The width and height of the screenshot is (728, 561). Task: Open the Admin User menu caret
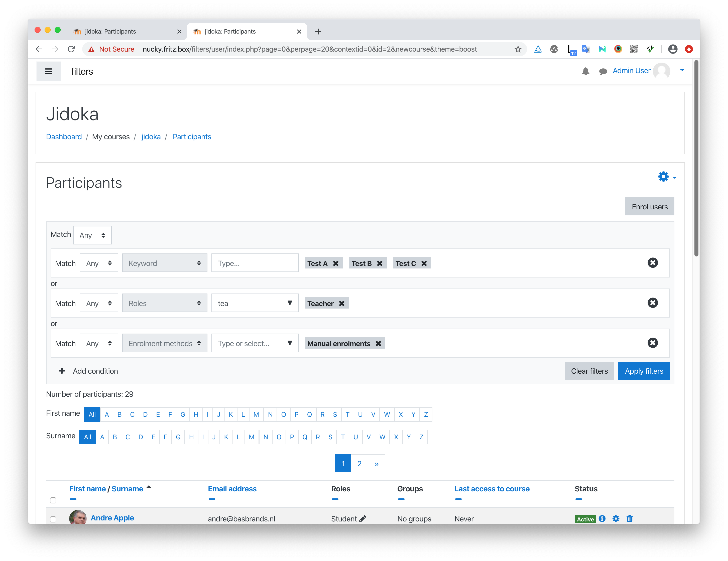[682, 70]
